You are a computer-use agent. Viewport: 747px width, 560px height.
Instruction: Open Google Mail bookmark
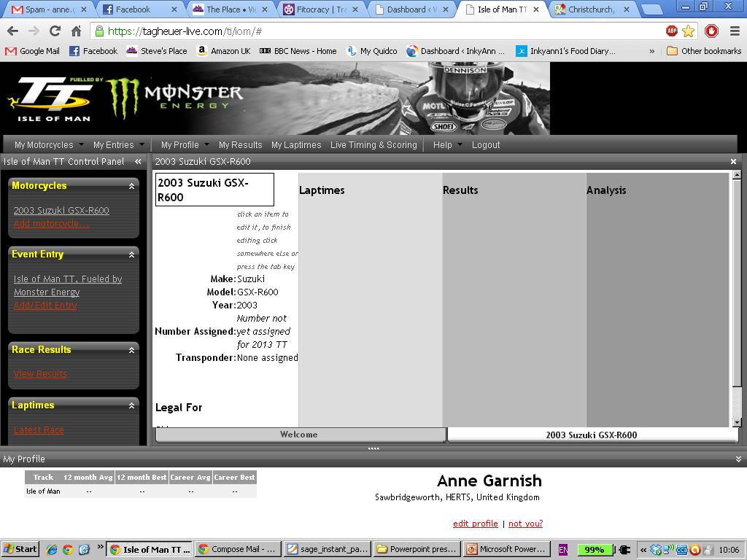tap(32, 51)
